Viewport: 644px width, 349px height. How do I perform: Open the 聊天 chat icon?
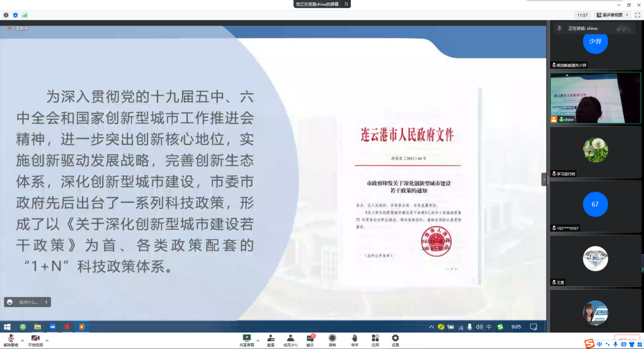[310, 338]
